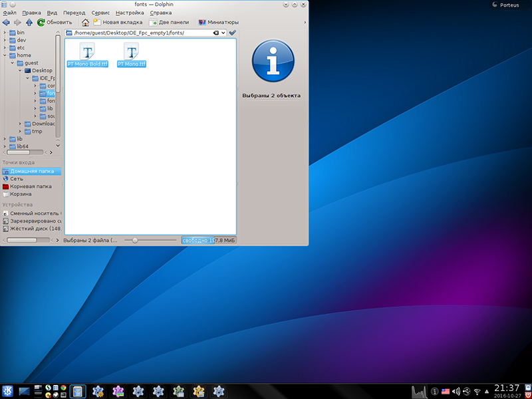Toggle Миниатюры thumbnails preview
Screen dimensions: 532x399
tap(219, 23)
